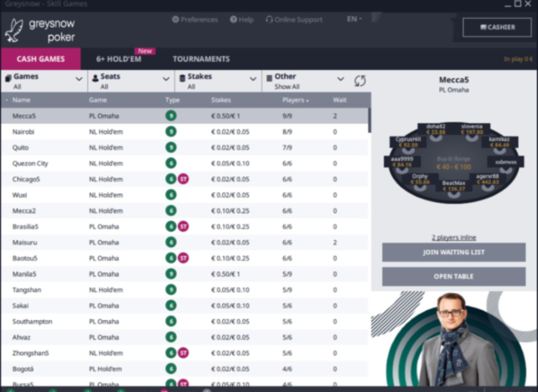The image size is (538, 392).
Task: Expand the Games filter dropdown
Action: pos(44,81)
